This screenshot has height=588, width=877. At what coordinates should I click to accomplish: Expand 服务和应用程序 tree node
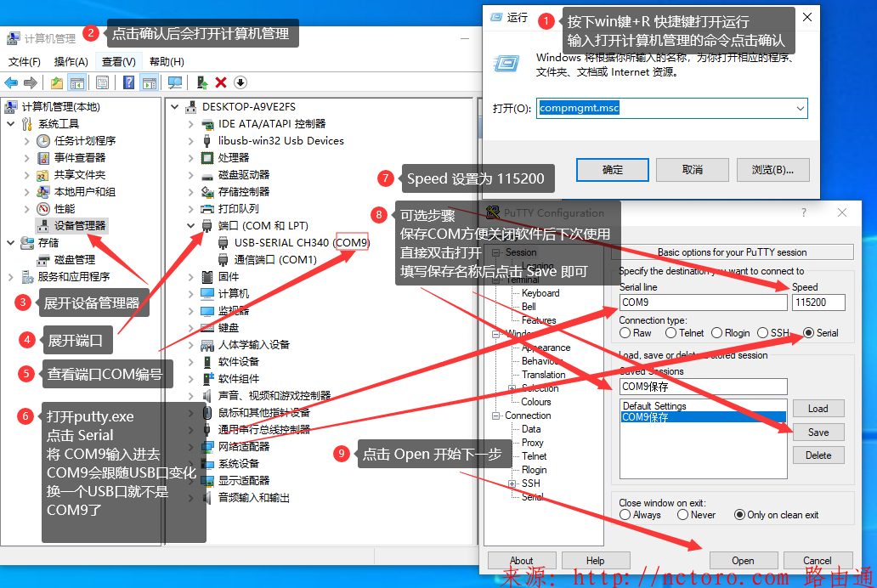[11, 277]
